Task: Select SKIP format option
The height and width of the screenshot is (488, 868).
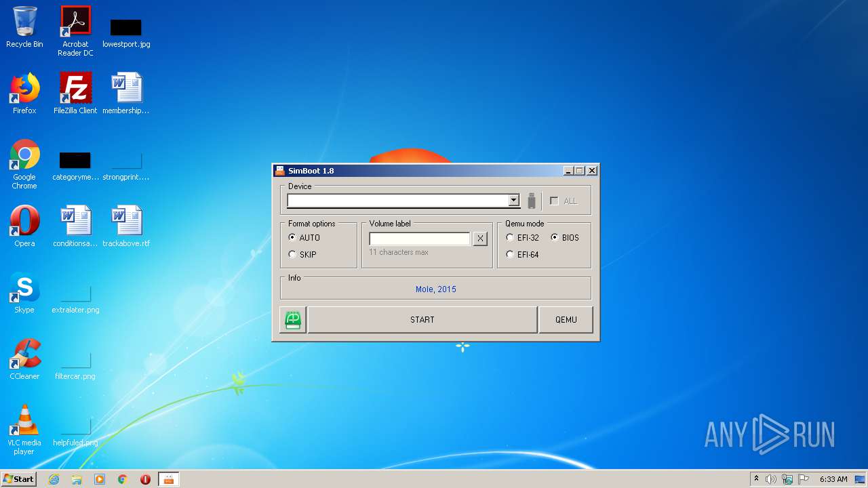Action: [x=302, y=255]
